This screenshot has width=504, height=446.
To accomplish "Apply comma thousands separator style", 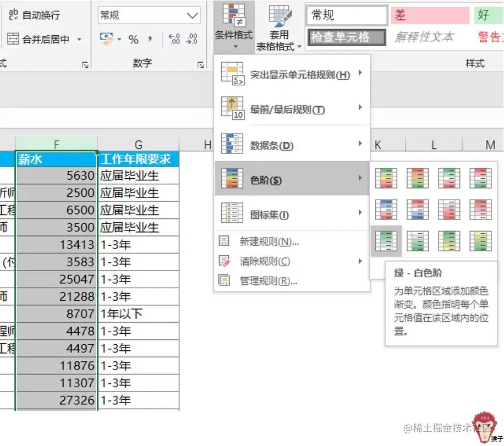I will tap(150, 40).
